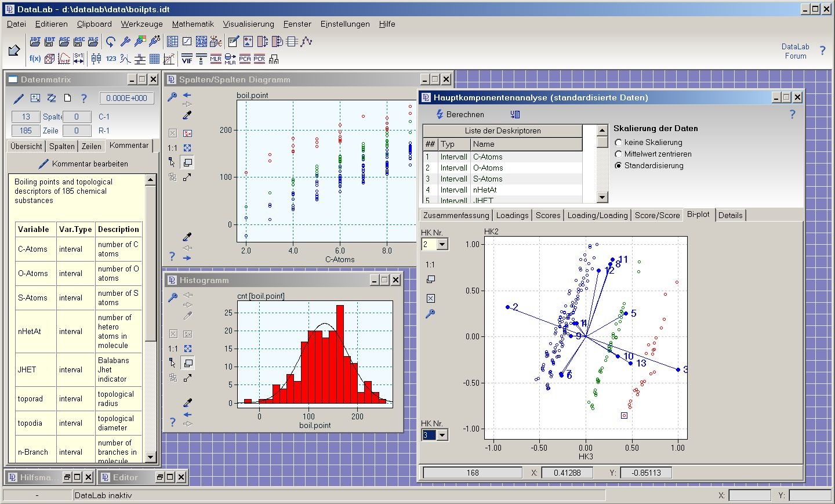Click the key icon beside the bi-plot
The image size is (835, 504).
430,314
